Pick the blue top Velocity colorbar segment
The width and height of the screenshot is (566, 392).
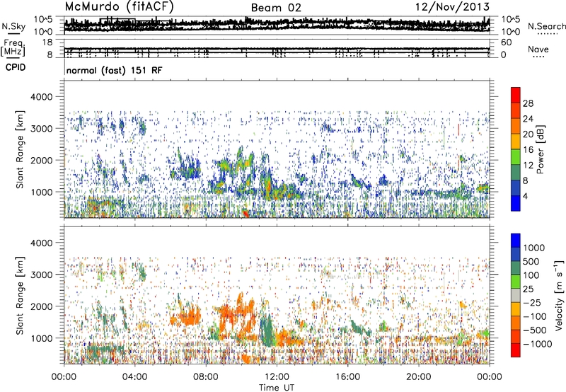(516, 241)
